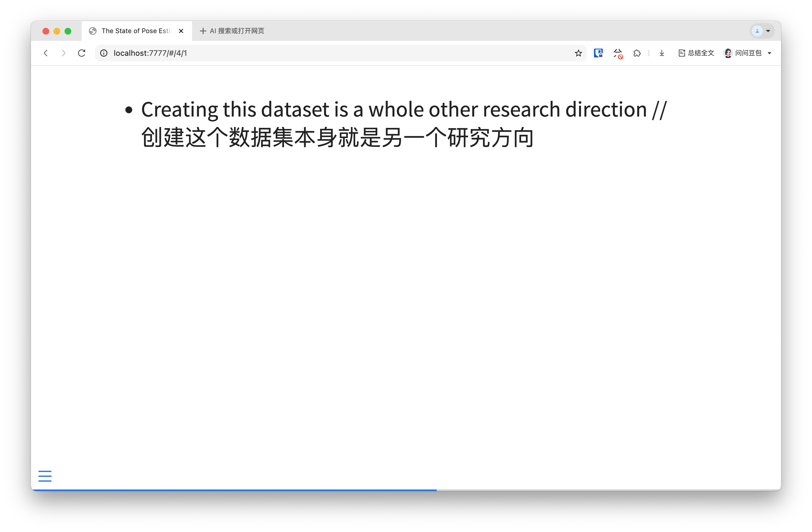Open extensions puzzle icon
Image resolution: width=812 pixels, height=532 pixels.
pos(637,53)
